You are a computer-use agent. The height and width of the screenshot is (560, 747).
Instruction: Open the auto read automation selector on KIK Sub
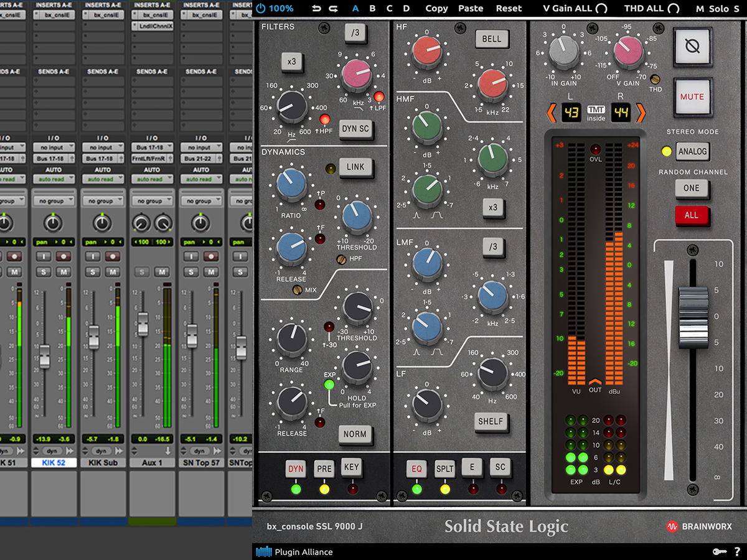(x=103, y=180)
